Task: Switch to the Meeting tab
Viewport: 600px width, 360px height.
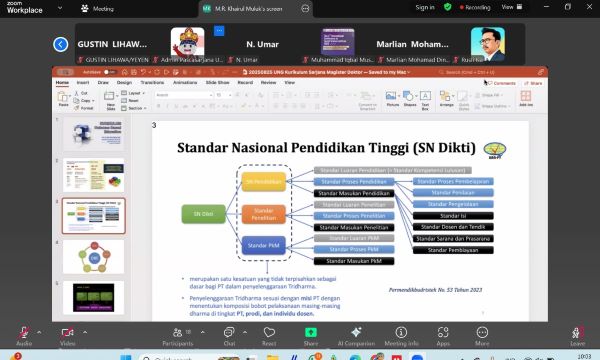Action: click(x=98, y=8)
